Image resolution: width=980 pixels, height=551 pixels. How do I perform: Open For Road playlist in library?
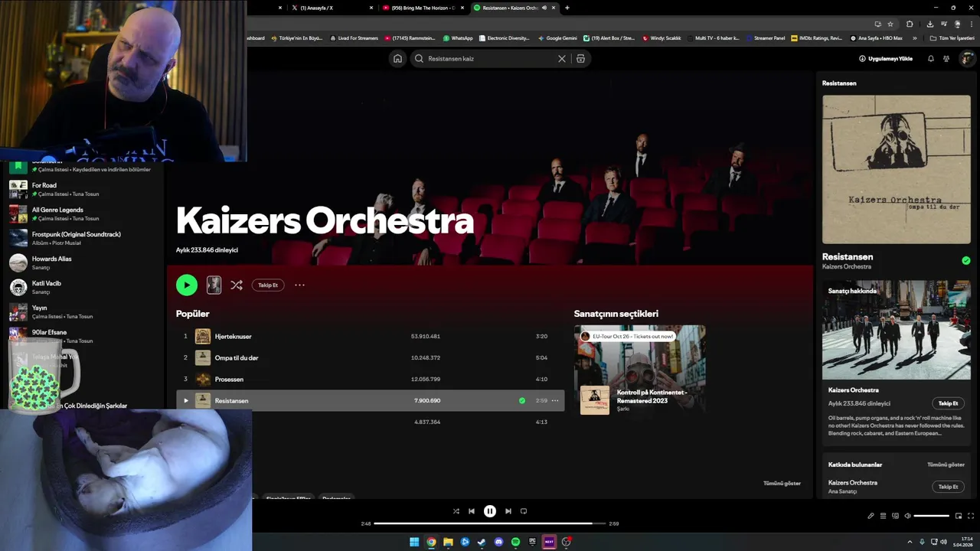click(x=82, y=190)
